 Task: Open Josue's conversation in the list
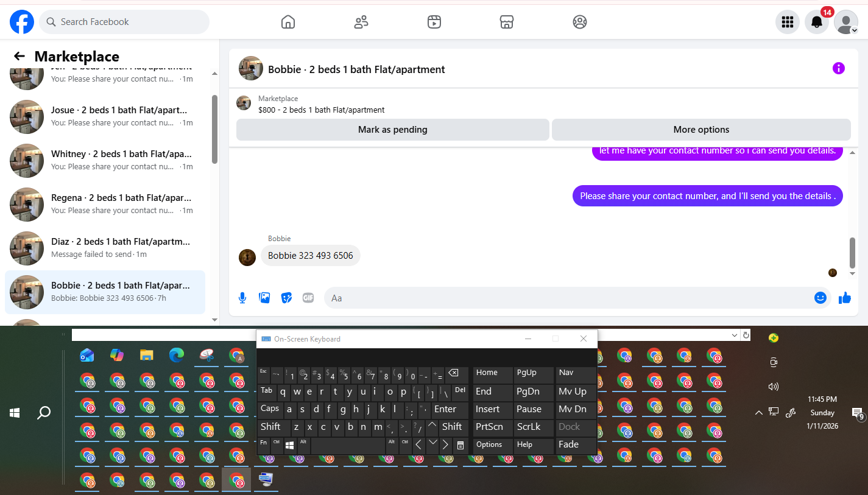105,116
